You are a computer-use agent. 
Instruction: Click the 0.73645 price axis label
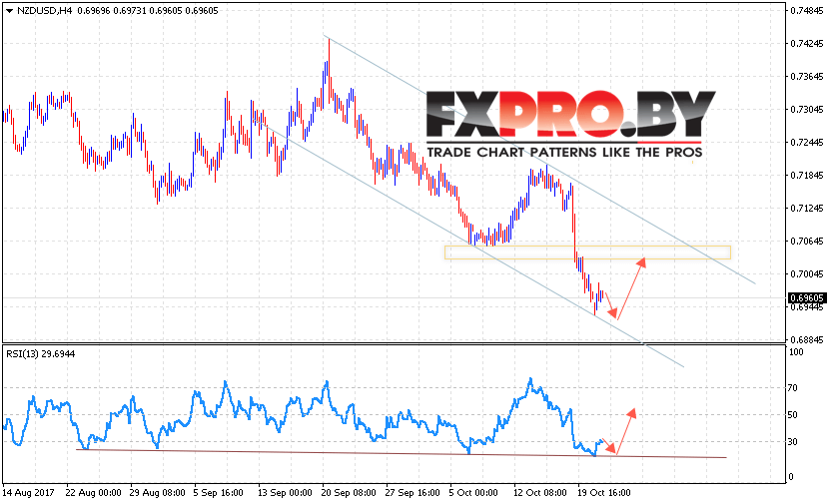point(806,77)
